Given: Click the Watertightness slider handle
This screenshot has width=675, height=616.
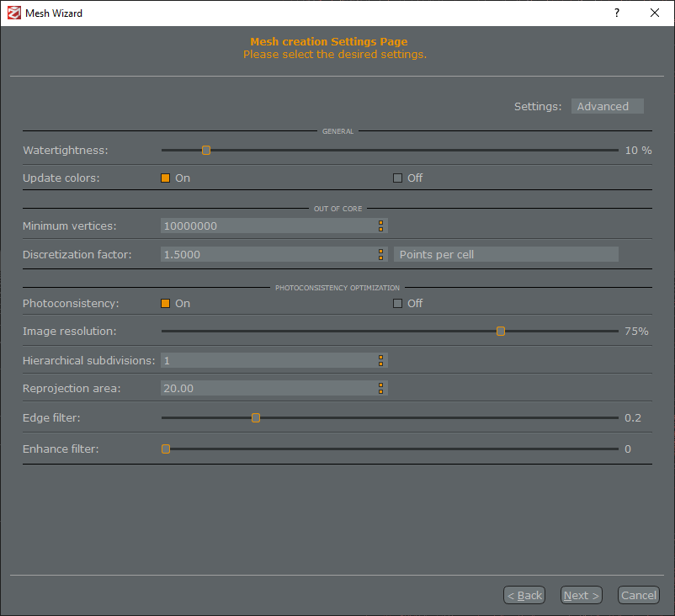Looking at the screenshot, I should [206, 151].
